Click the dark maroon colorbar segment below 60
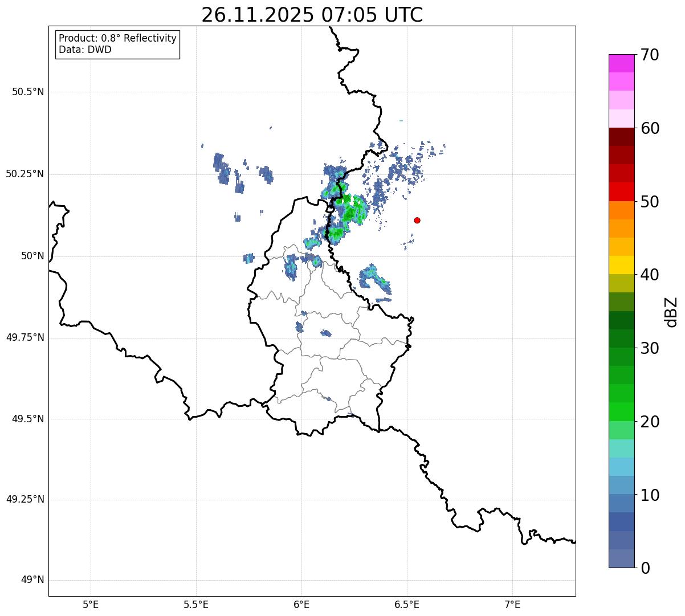Screen dimensions: 685x616 pos(621,137)
